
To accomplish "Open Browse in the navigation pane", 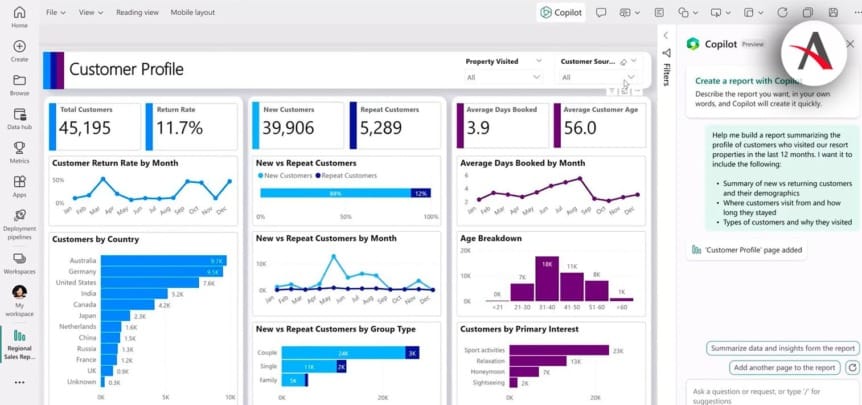I will click(x=19, y=85).
